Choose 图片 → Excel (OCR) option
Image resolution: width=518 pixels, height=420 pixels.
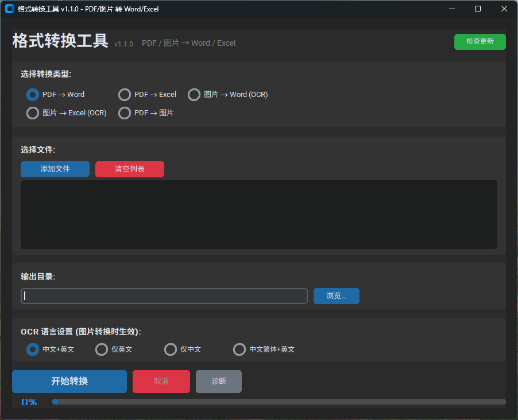coord(67,113)
